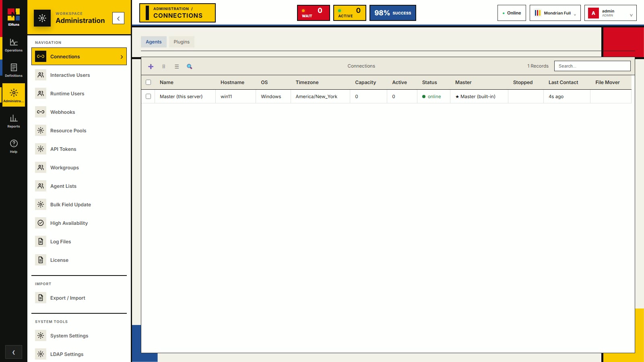Click the IDRuns logo icon
The height and width of the screenshot is (362, 644).
(14, 15)
